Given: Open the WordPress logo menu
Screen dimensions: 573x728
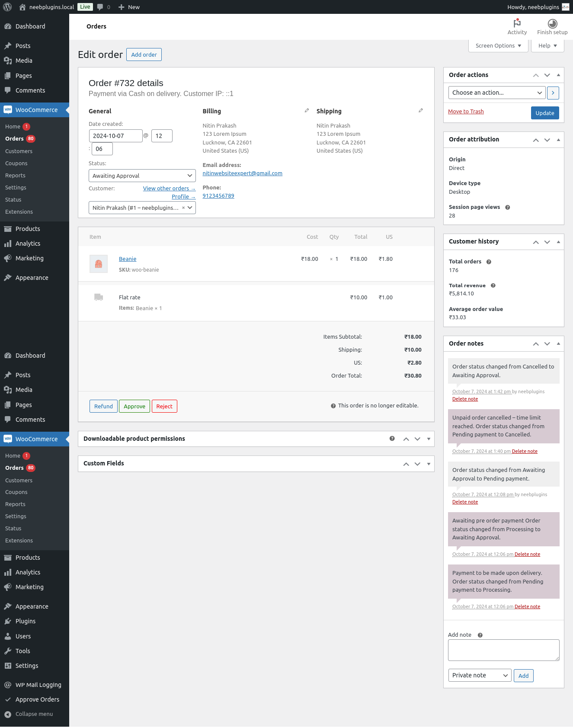Looking at the screenshot, I should point(7,7).
